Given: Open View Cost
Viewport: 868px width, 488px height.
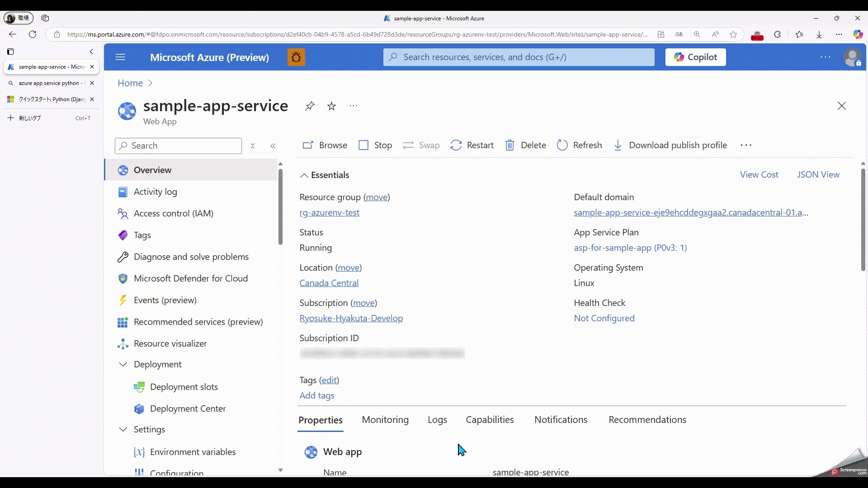Looking at the screenshot, I should (759, 175).
